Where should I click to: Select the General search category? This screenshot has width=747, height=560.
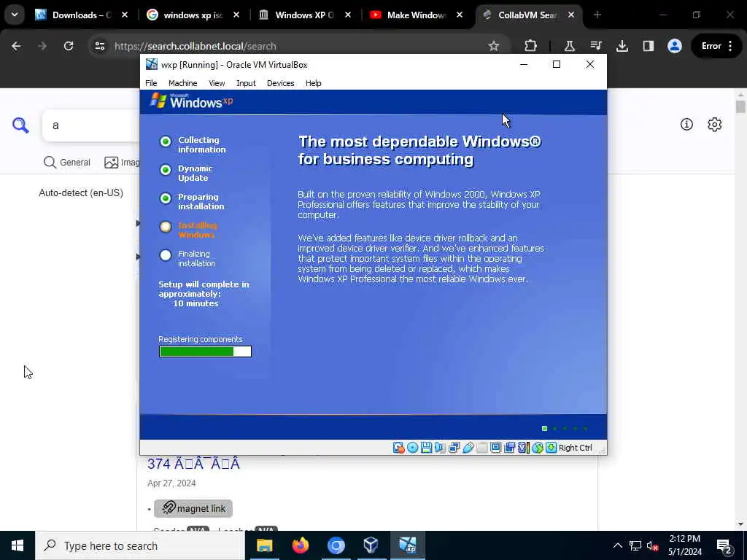[66, 163]
